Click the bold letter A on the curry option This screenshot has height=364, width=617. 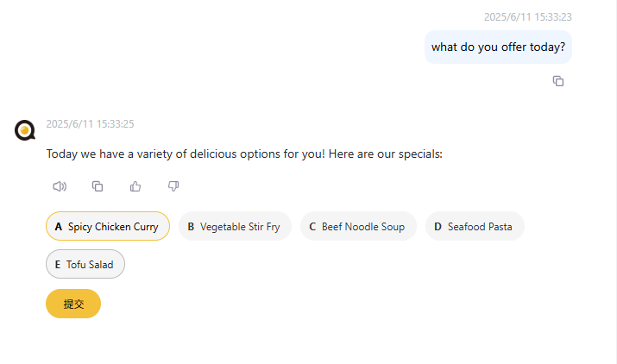click(x=58, y=227)
